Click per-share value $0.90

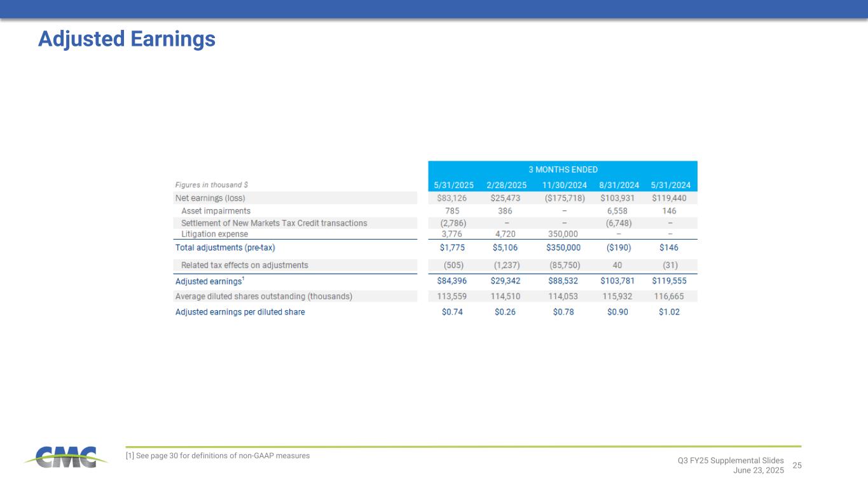click(x=617, y=312)
